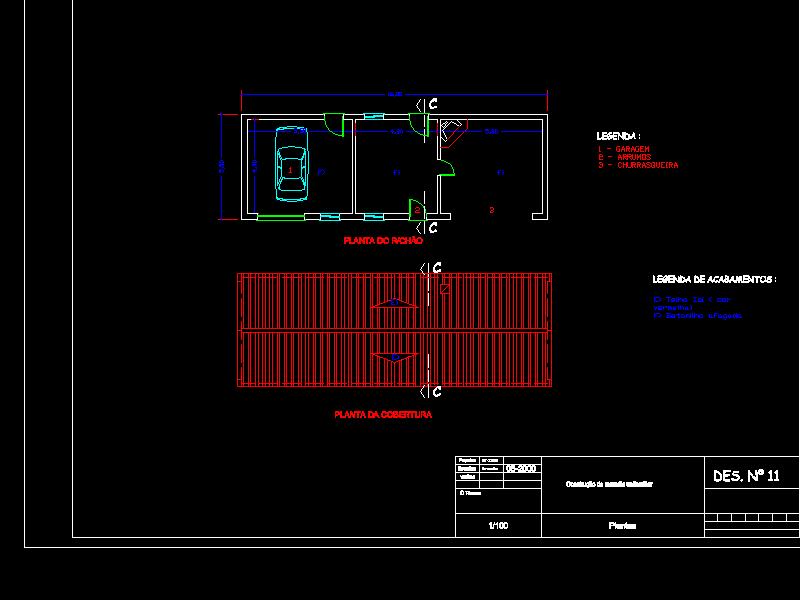Image resolution: width=800 pixels, height=600 pixels.
Task: Select the barbecue symbol in the floor plan
Action: (x=450, y=131)
